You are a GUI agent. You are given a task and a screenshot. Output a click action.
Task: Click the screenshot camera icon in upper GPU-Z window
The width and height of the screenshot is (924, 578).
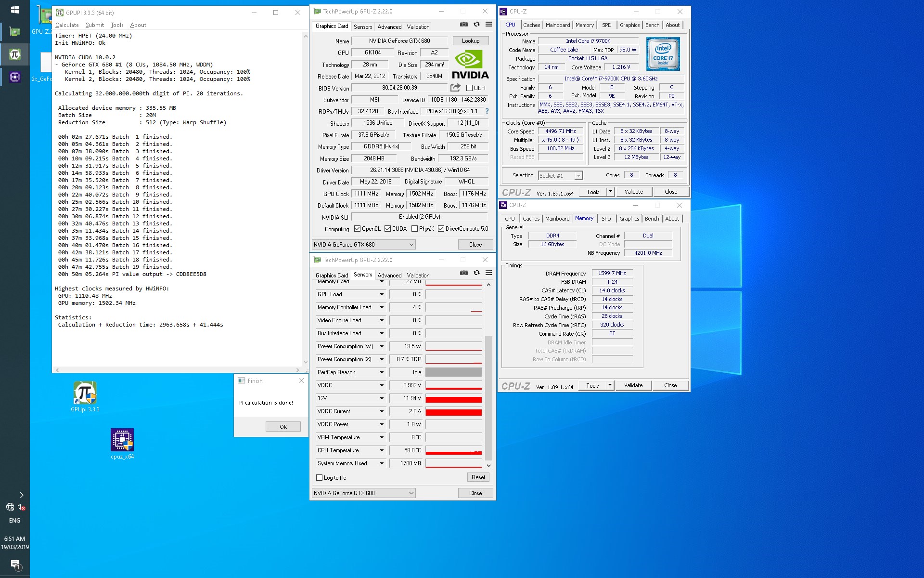(463, 25)
